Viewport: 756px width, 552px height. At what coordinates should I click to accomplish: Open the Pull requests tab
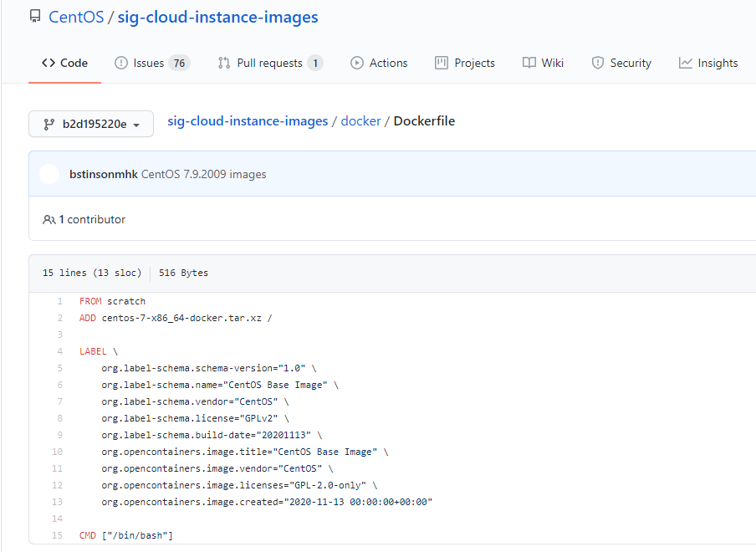[270, 64]
